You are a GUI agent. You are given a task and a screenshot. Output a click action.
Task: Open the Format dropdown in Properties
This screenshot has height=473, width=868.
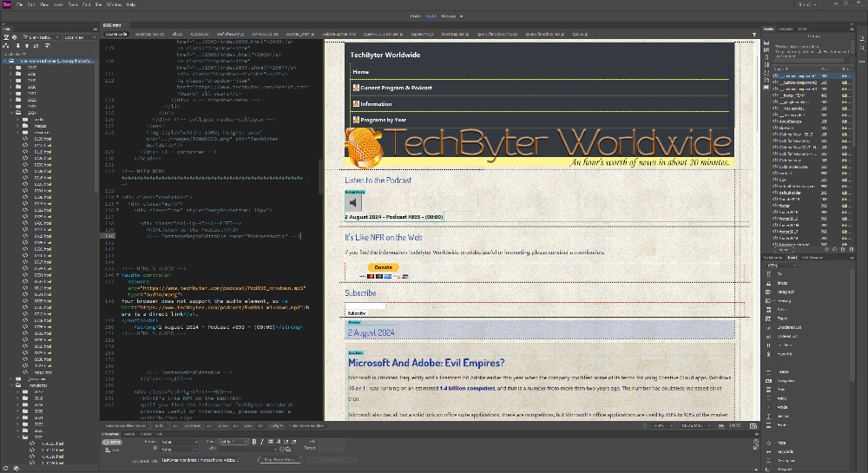179,442
